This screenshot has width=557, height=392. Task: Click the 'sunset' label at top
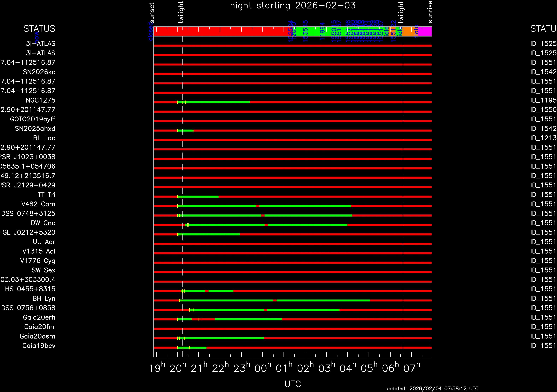pyautogui.click(x=152, y=13)
